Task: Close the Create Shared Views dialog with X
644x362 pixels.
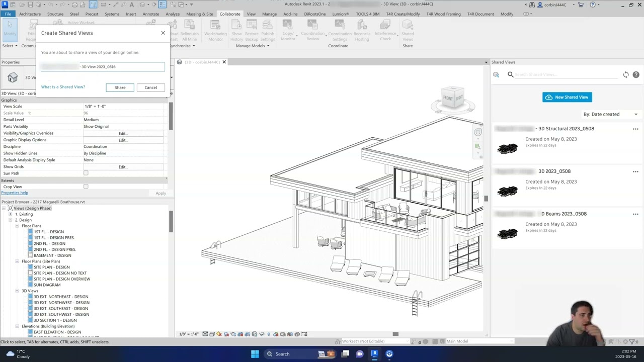Action: pyautogui.click(x=163, y=33)
